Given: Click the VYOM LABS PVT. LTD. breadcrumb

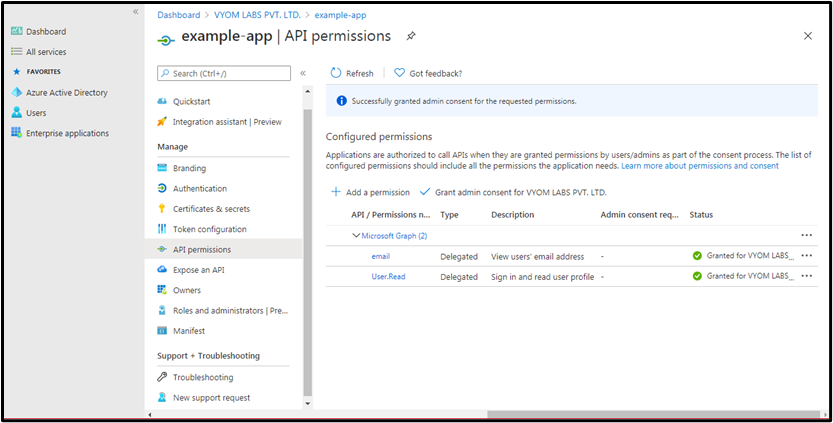Looking at the screenshot, I should click(257, 15).
